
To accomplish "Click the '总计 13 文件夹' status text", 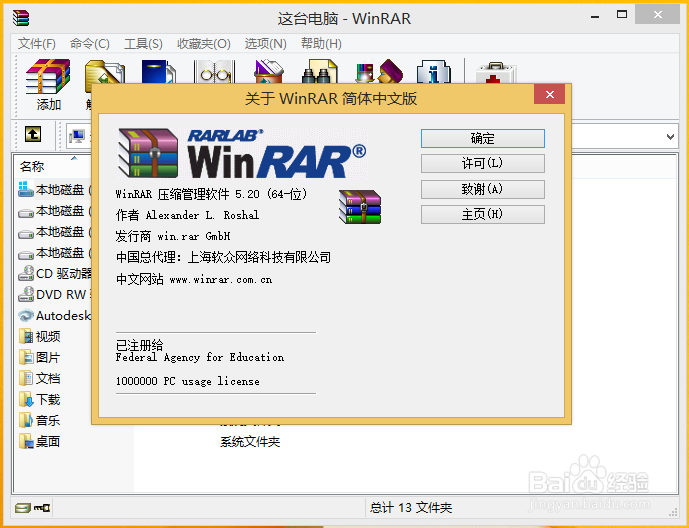I will coord(411,508).
